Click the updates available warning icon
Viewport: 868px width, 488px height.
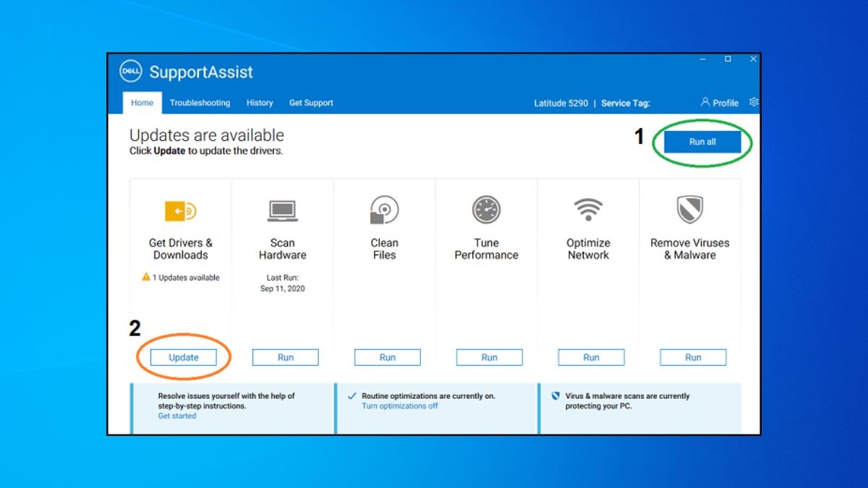coord(146,277)
